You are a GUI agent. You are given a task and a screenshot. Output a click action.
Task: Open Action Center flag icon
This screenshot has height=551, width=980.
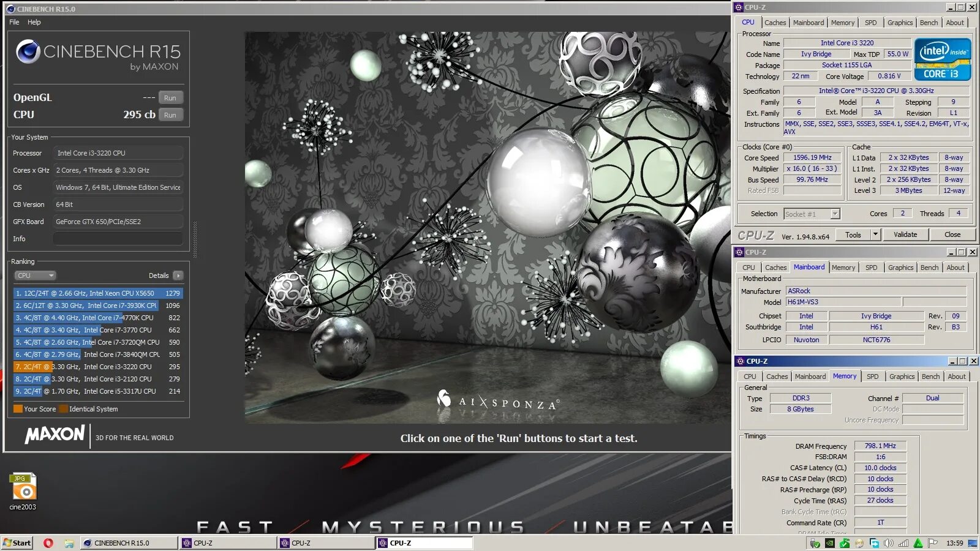click(933, 543)
